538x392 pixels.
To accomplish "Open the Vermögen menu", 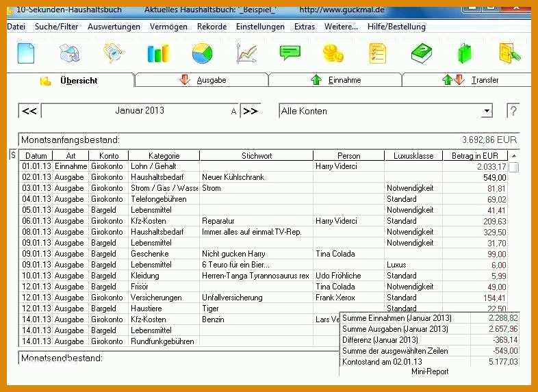I will [168, 27].
